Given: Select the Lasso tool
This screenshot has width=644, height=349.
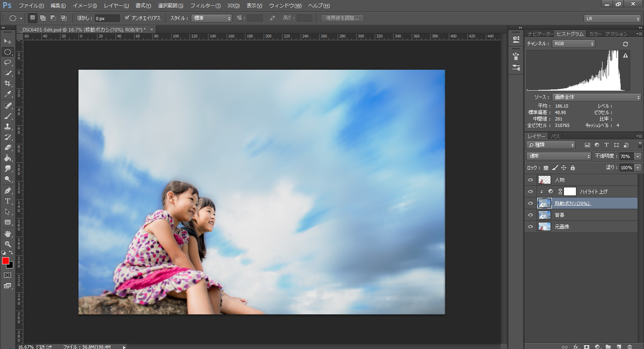Looking at the screenshot, I should (8, 62).
